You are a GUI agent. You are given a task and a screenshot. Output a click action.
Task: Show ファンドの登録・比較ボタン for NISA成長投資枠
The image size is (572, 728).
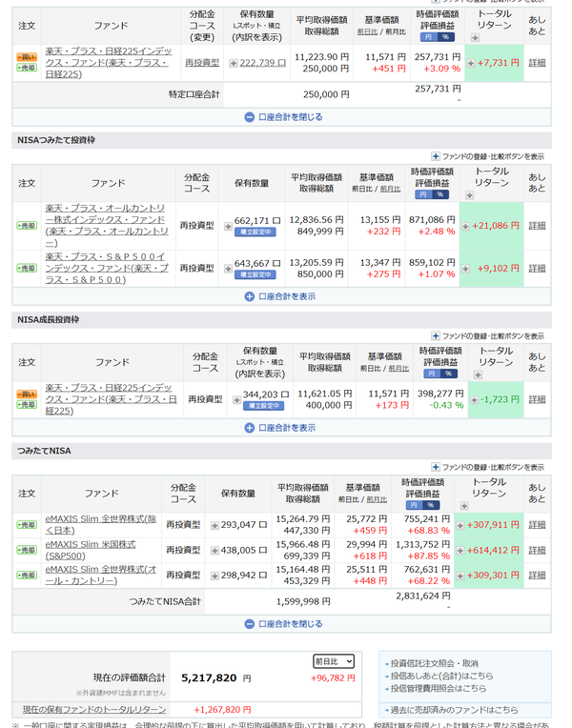click(487, 335)
